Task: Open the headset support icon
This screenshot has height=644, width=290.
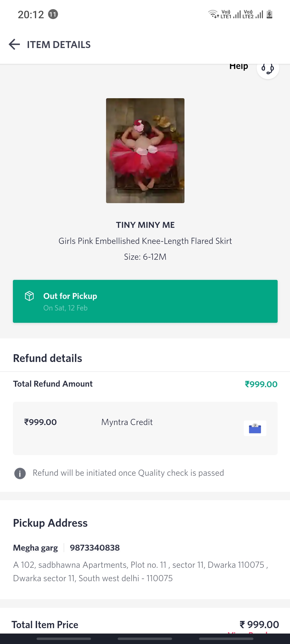Action: 268,69
